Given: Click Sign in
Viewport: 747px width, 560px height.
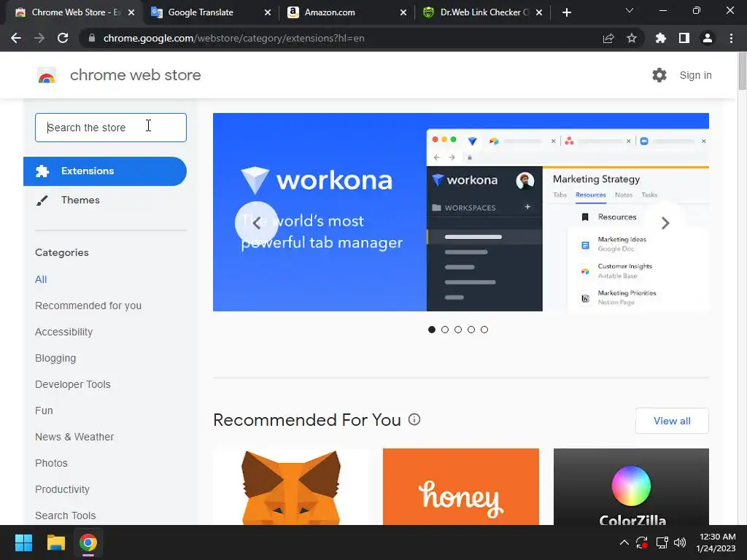Looking at the screenshot, I should (x=695, y=75).
